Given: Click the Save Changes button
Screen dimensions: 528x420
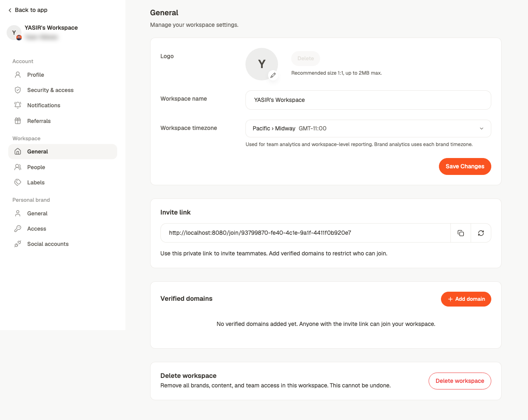Looking at the screenshot, I should point(465,166).
